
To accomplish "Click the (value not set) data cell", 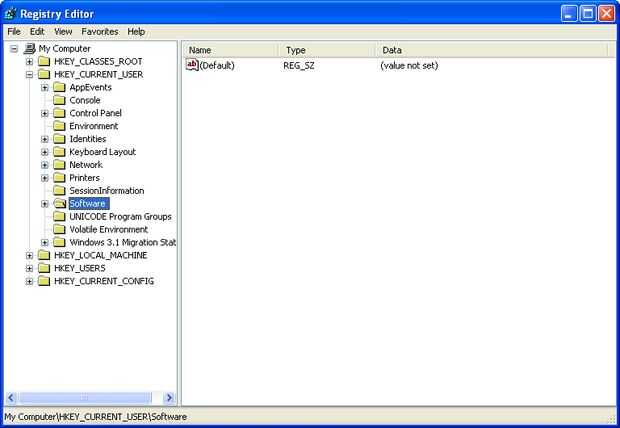I will pyautogui.click(x=409, y=66).
